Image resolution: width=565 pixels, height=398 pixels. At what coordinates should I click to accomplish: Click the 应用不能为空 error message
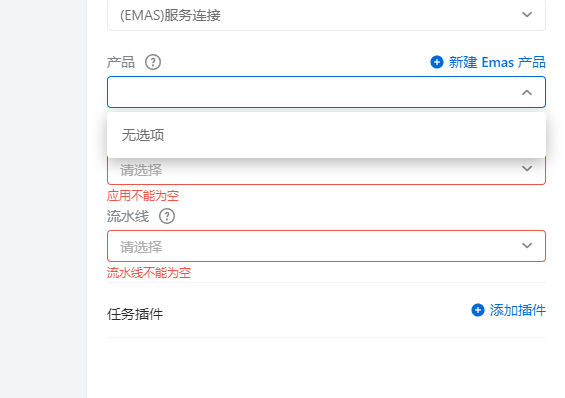143,196
